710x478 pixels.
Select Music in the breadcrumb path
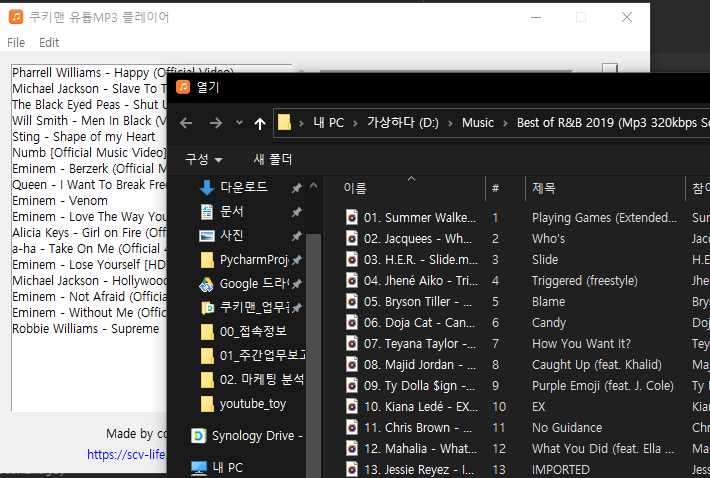478,123
